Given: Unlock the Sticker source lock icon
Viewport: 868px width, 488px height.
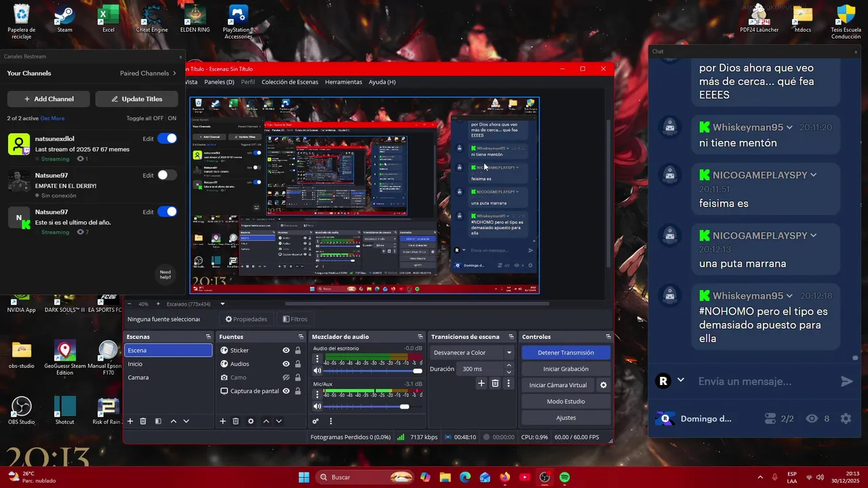Looking at the screenshot, I should tap(298, 350).
